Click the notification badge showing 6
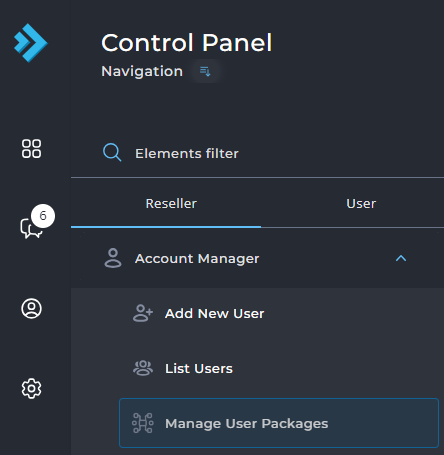Screen dimensions: 444x455 pos(43,216)
